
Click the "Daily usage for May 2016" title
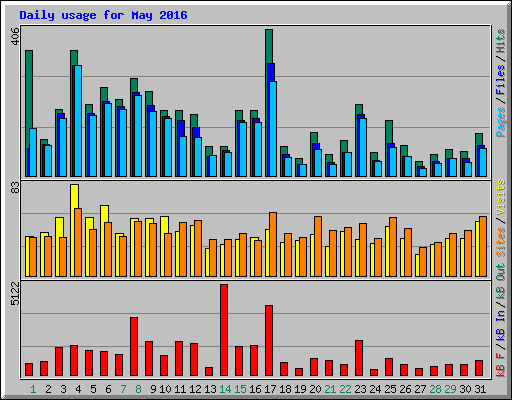tap(103, 15)
